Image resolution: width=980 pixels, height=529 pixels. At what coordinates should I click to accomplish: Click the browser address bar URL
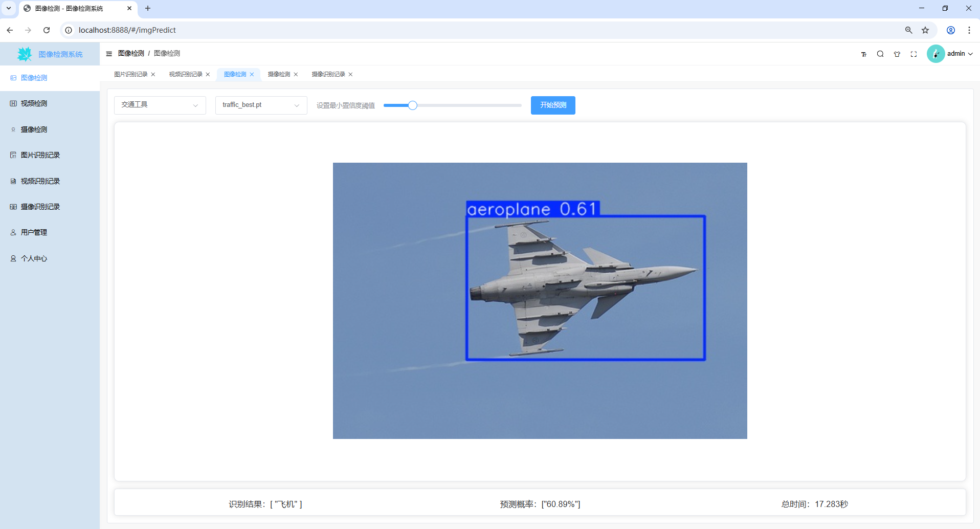pos(127,30)
